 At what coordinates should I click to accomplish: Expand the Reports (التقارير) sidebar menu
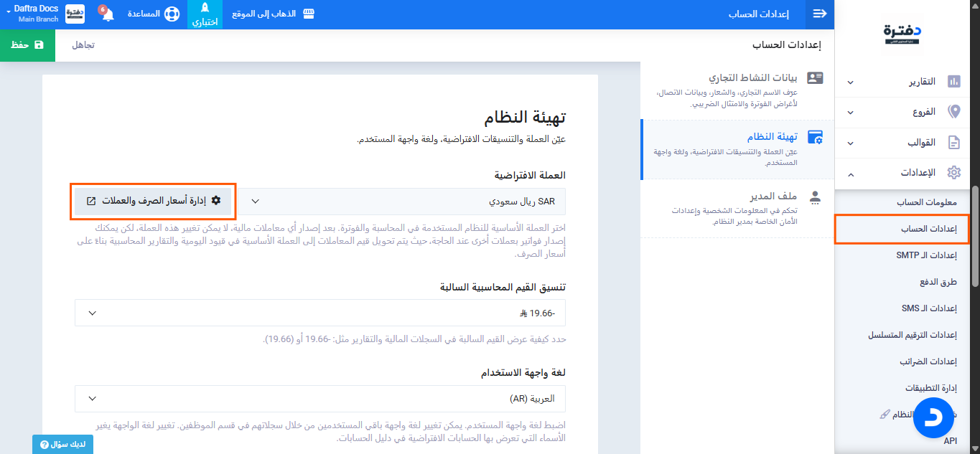pos(906,82)
